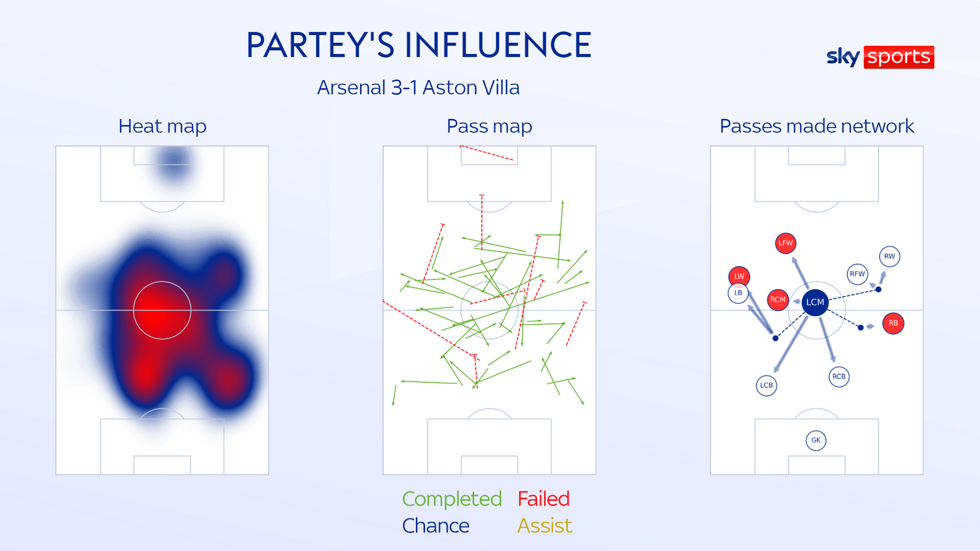Click the Heat map heading
This screenshot has height=551, width=980.
[x=162, y=126]
